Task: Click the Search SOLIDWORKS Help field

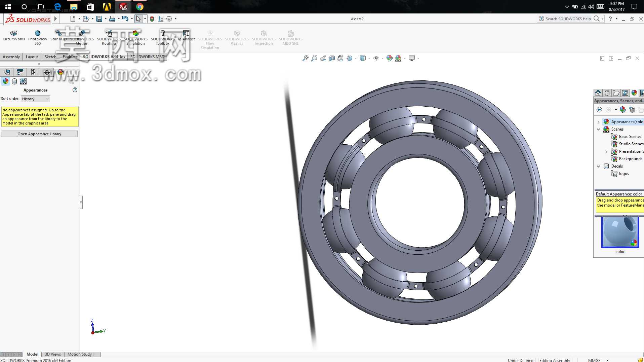Action: point(568,19)
